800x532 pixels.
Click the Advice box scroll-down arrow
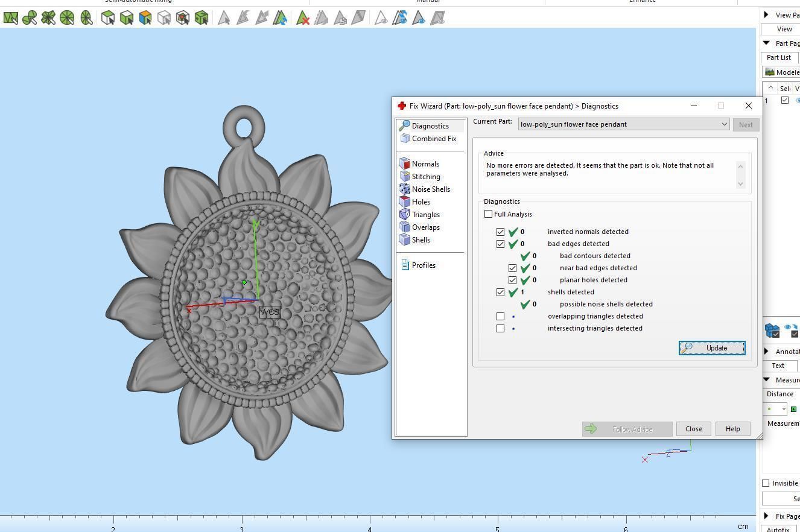(740, 183)
